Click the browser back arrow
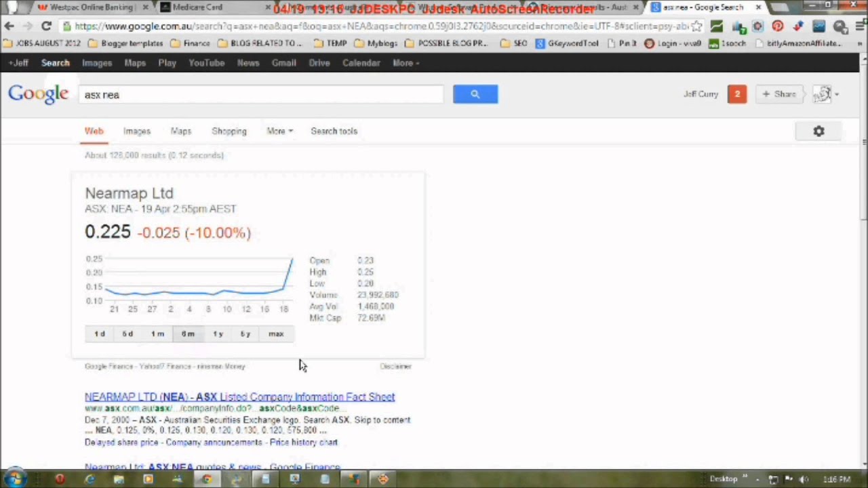 pos(9,26)
